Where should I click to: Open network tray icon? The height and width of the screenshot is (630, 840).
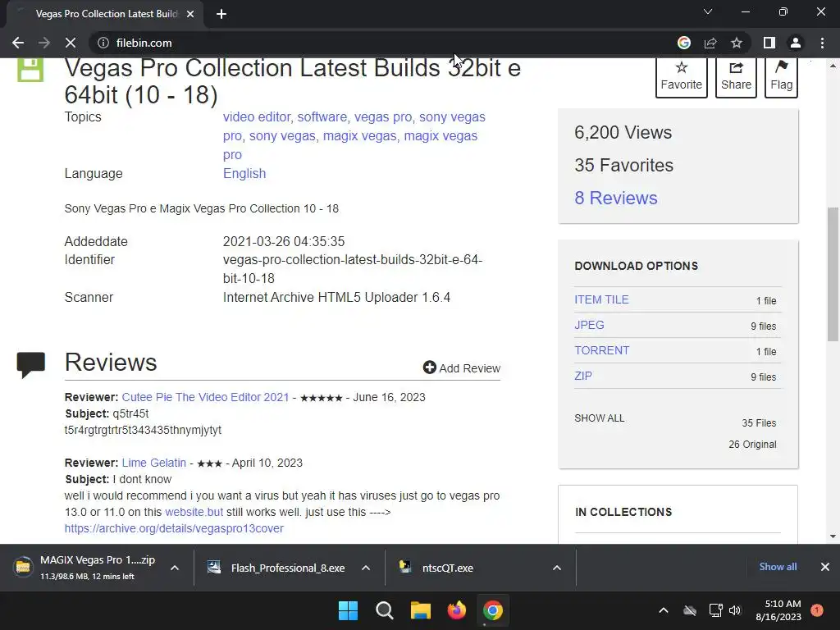[x=715, y=610]
